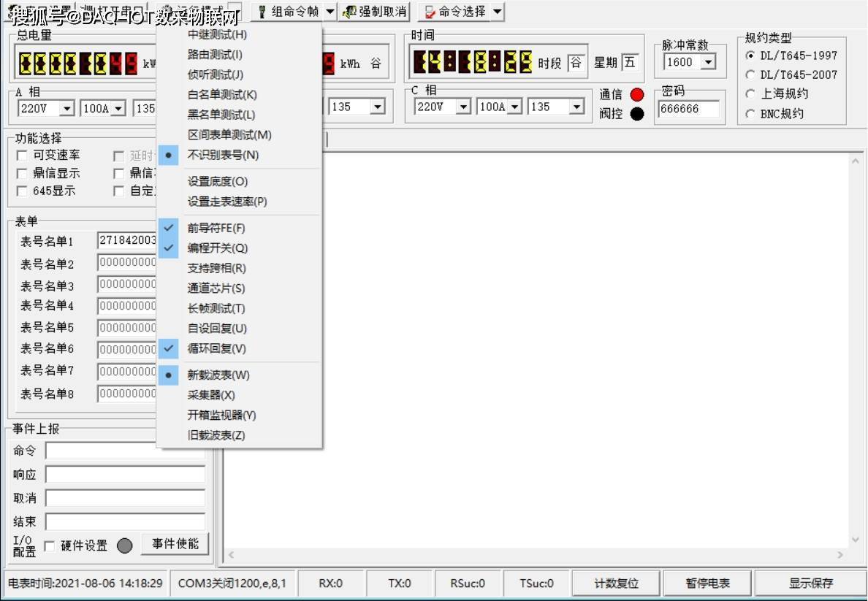Click the 事件使能 button
868x601 pixels.
click(x=175, y=543)
